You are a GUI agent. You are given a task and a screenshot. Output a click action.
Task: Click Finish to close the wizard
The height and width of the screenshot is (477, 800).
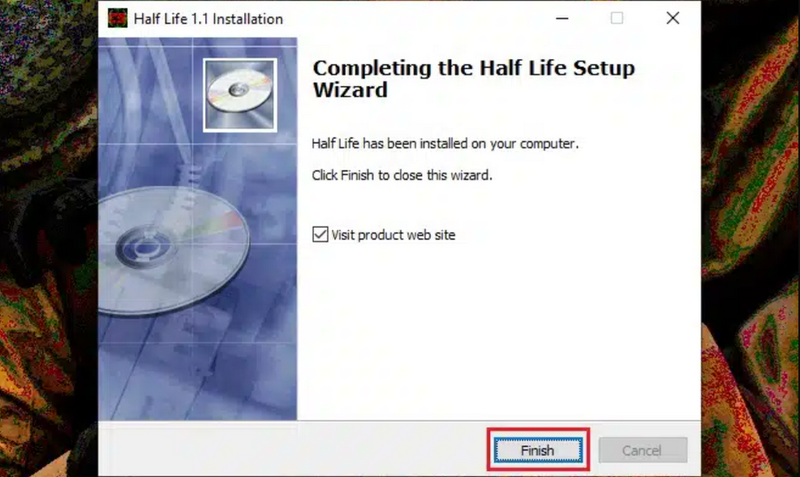tap(538, 450)
